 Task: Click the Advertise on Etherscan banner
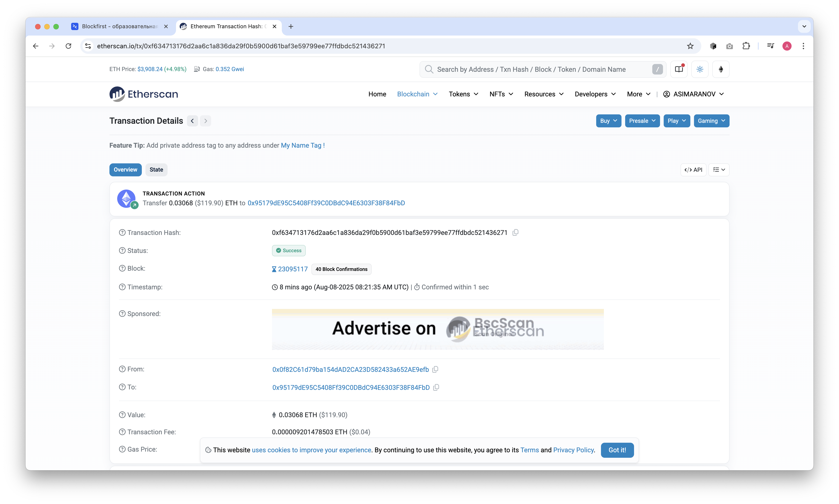pyautogui.click(x=438, y=329)
